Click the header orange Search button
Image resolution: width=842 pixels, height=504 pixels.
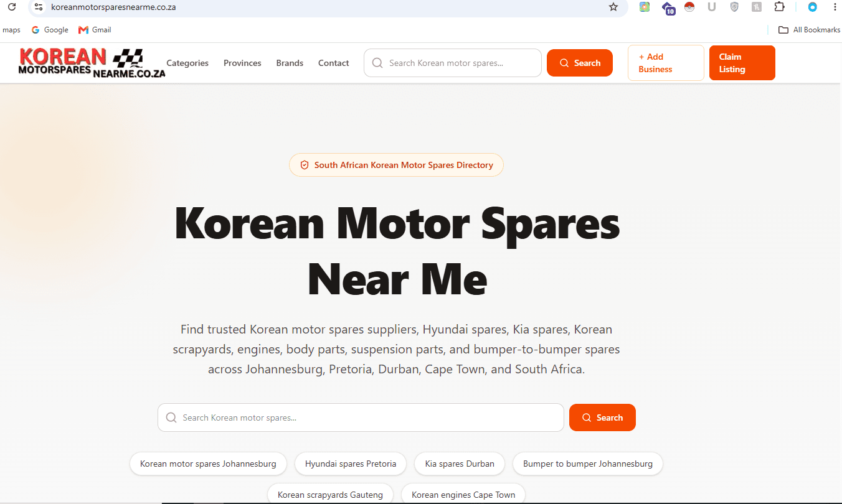(x=580, y=63)
